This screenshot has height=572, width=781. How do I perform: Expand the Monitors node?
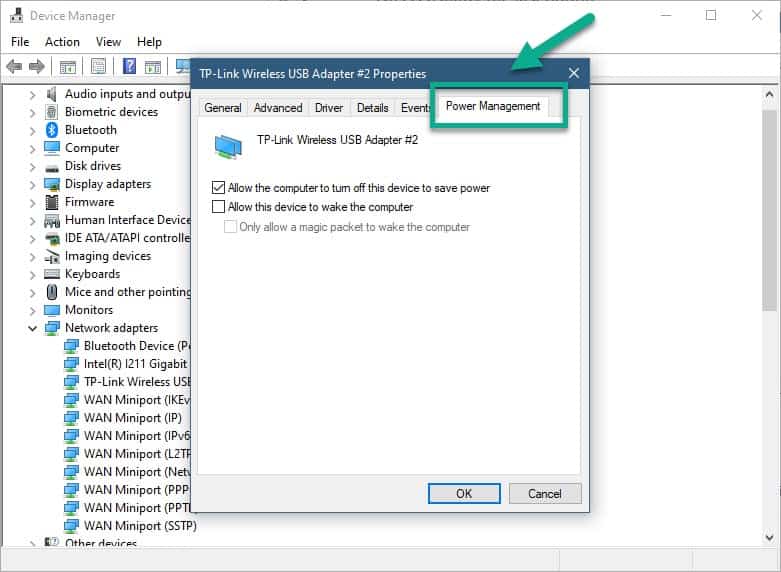32,310
